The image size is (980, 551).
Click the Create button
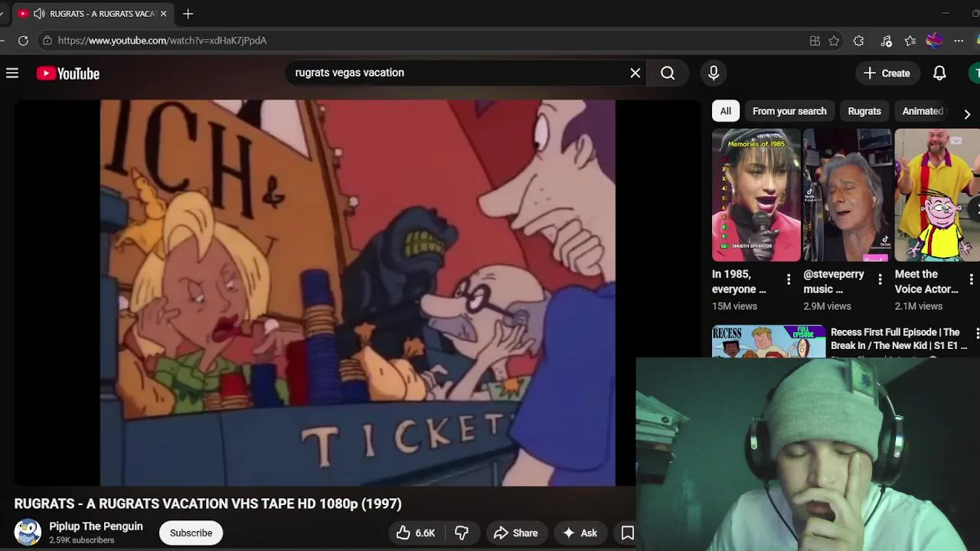coord(887,73)
